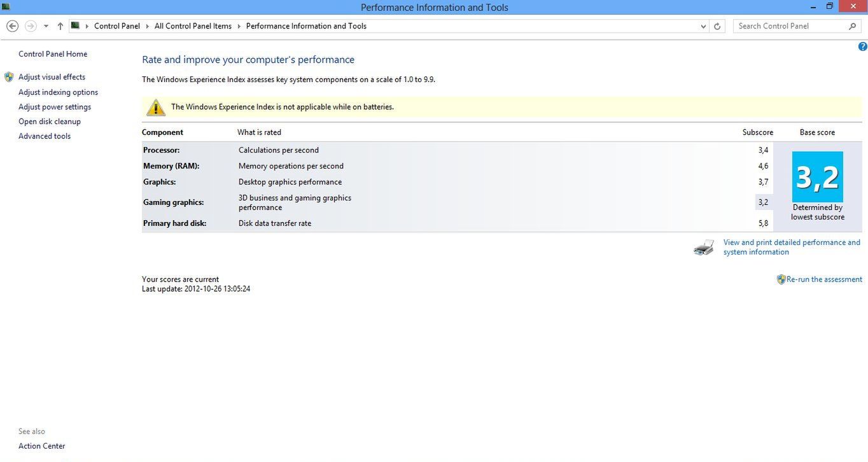Expand chevron after All Control Panel Items
This screenshot has width=868, height=462.
point(239,26)
